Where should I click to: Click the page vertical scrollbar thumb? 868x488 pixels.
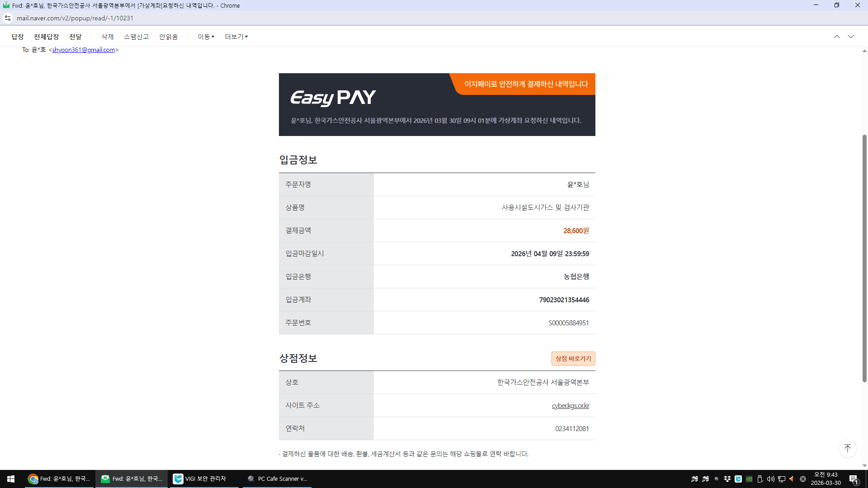click(864, 258)
